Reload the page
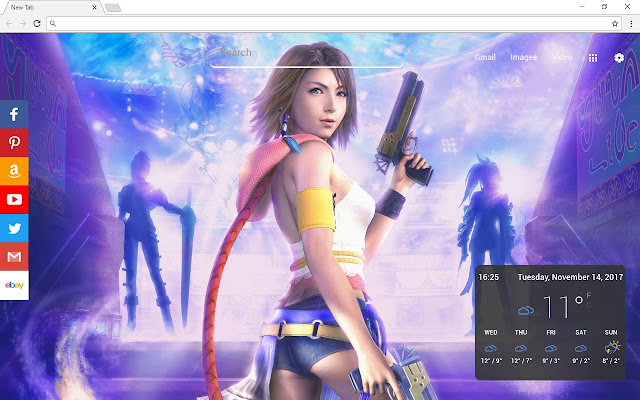The width and height of the screenshot is (640, 400). click(37, 24)
